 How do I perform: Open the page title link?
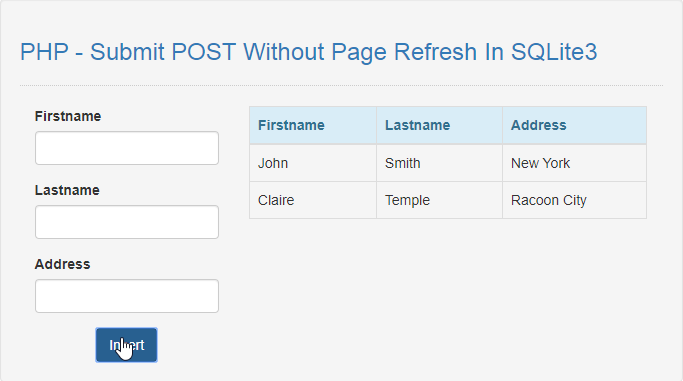coord(308,52)
